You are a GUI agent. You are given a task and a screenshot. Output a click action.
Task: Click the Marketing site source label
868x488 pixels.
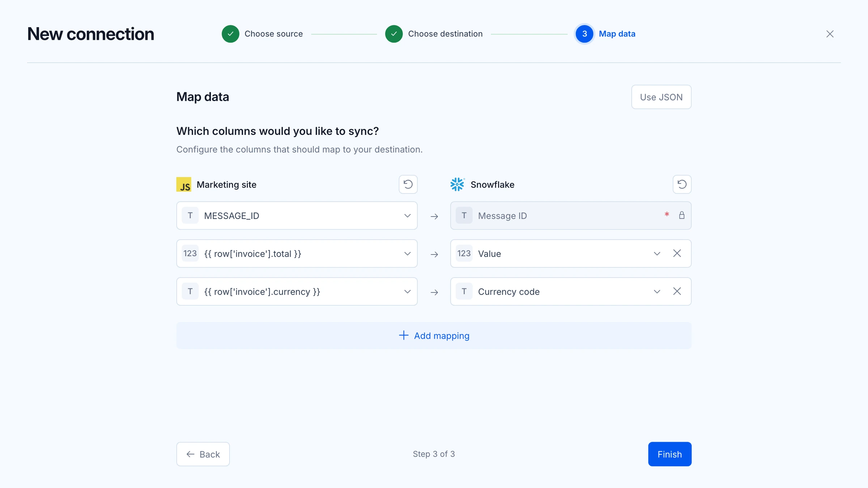tap(226, 184)
